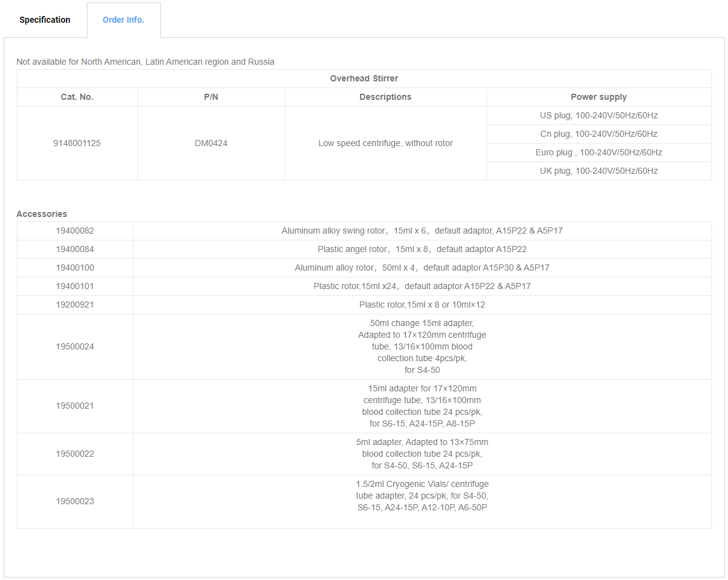The height and width of the screenshot is (580, 728).
Task: Select the 5ml adapter description text
Action: (x=422, y=454)
